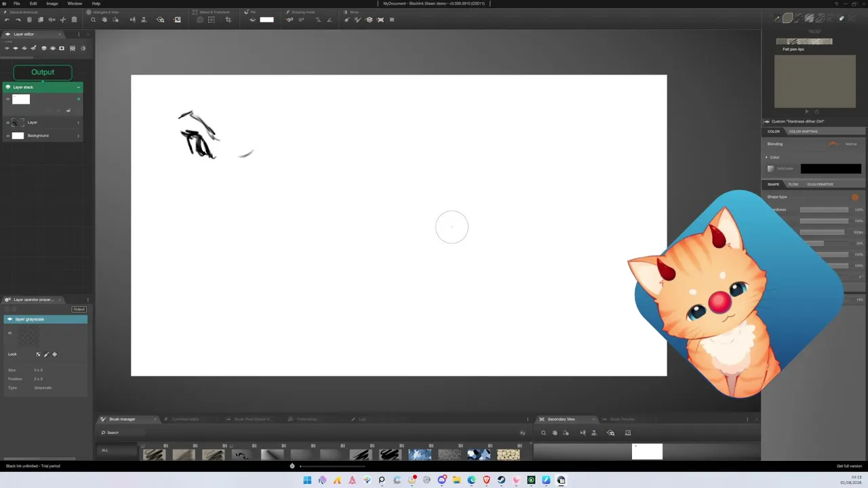Click the zigzag polyline drawing mode icon

318,20
